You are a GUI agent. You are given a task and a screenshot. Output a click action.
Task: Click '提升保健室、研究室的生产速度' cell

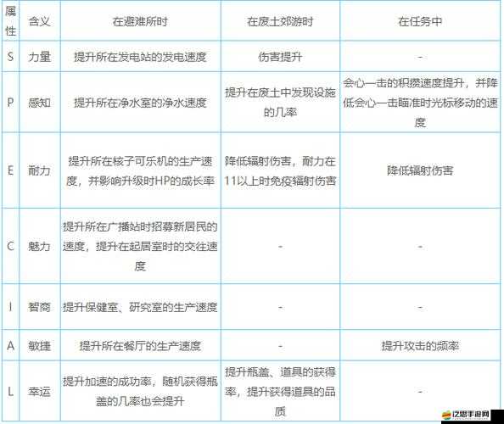click(x=140, y=307)
